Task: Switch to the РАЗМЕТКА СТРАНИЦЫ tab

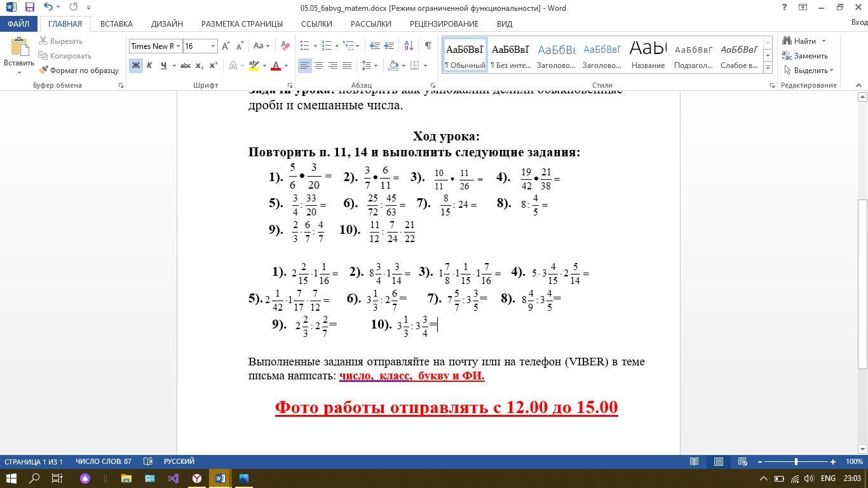Action: pyautogui.click(x=242, y=24)
